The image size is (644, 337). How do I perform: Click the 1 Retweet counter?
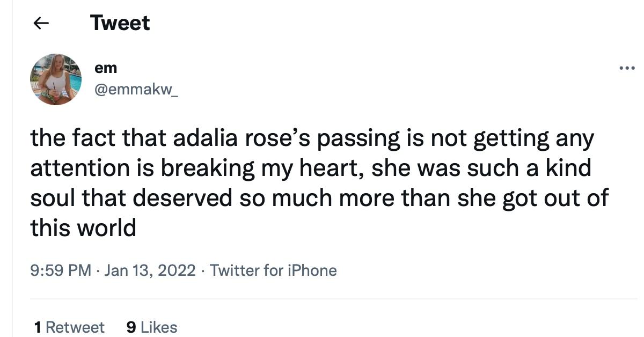point(68,327)
